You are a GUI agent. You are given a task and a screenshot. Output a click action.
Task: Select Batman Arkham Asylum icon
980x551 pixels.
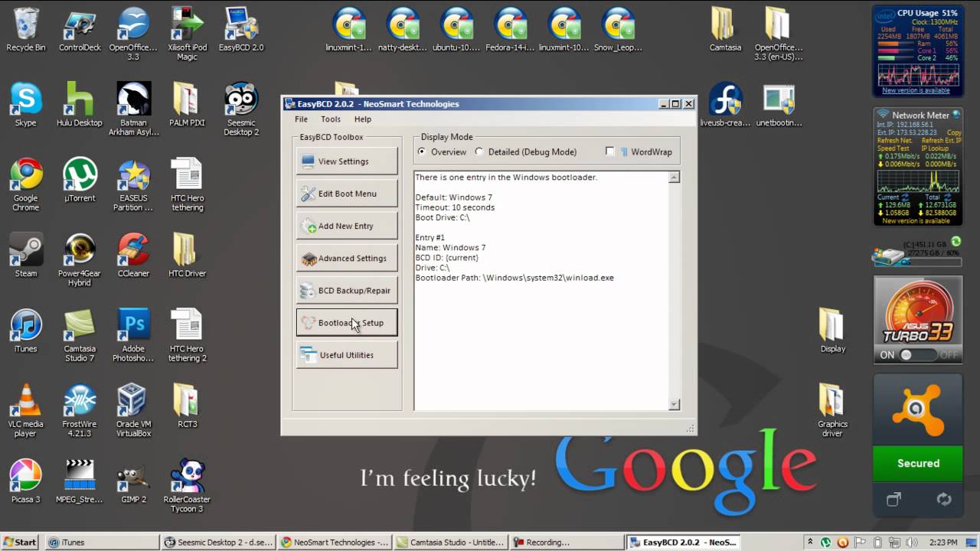pos(133,109)
